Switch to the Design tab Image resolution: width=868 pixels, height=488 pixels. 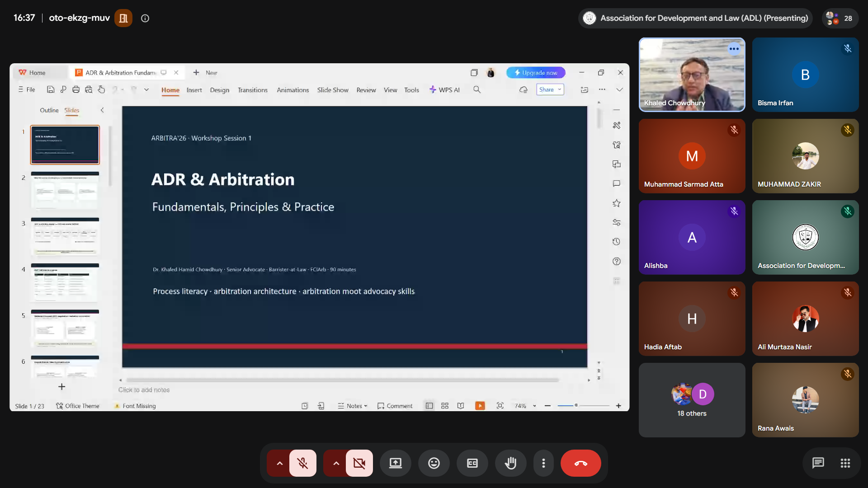tap(220, 90)
